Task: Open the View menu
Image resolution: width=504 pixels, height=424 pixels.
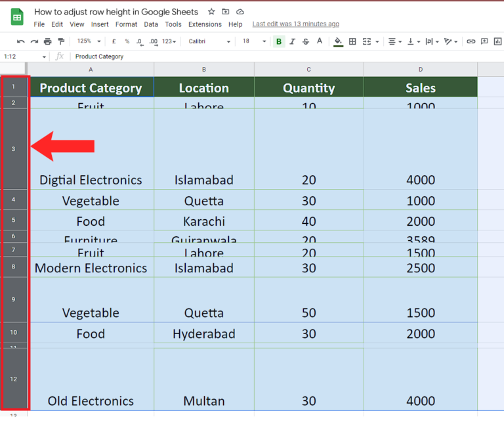Action: point(77,24)
